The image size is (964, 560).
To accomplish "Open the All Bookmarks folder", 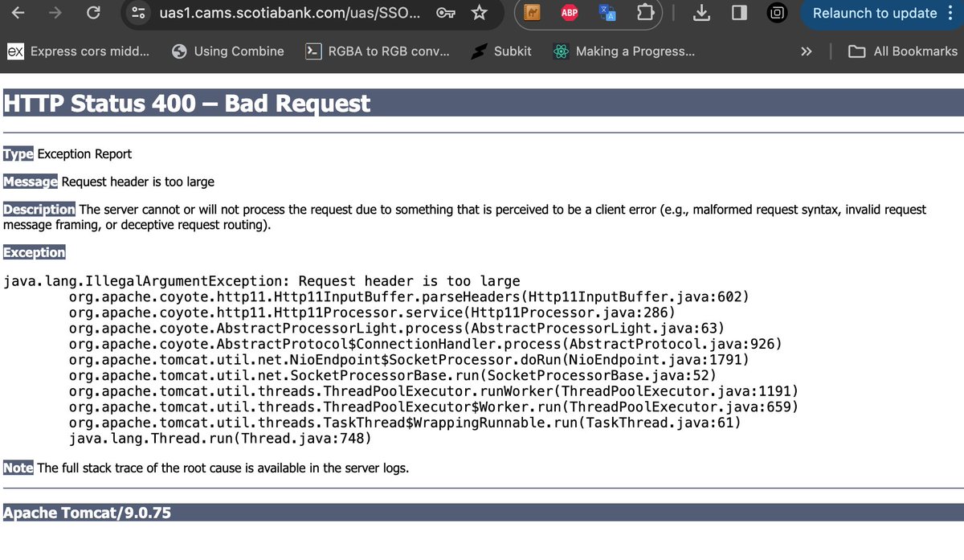I will click(904, 51).
